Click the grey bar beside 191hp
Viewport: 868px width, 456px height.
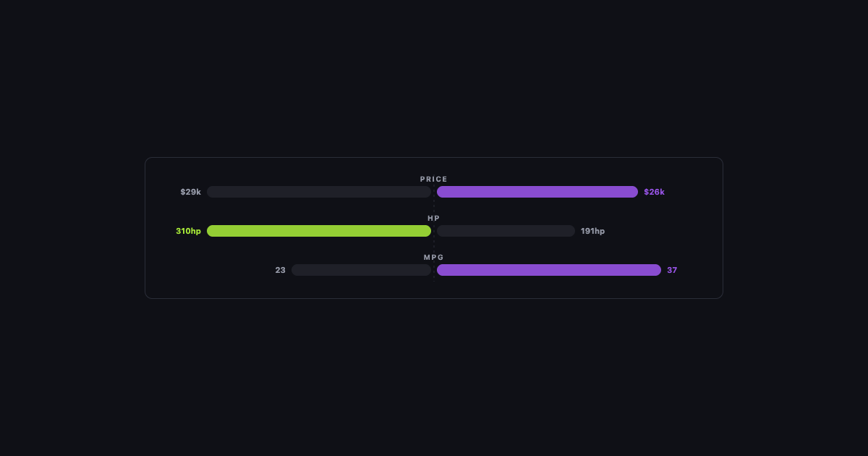(x=506, y=231)
